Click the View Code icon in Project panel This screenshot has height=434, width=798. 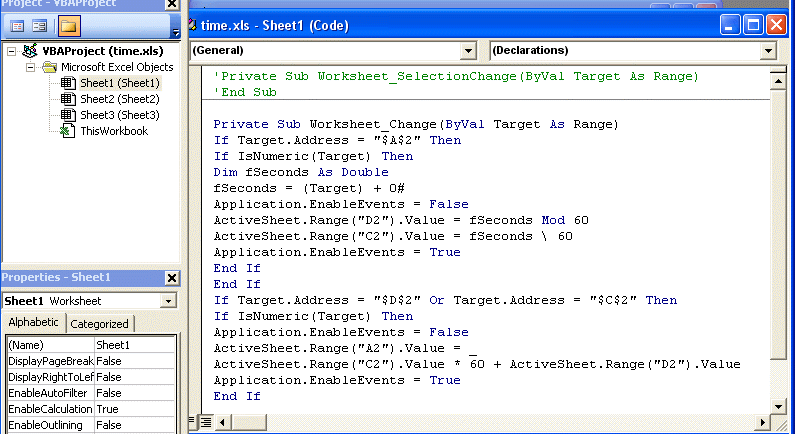pyautogui.click(x=17, y=26)
